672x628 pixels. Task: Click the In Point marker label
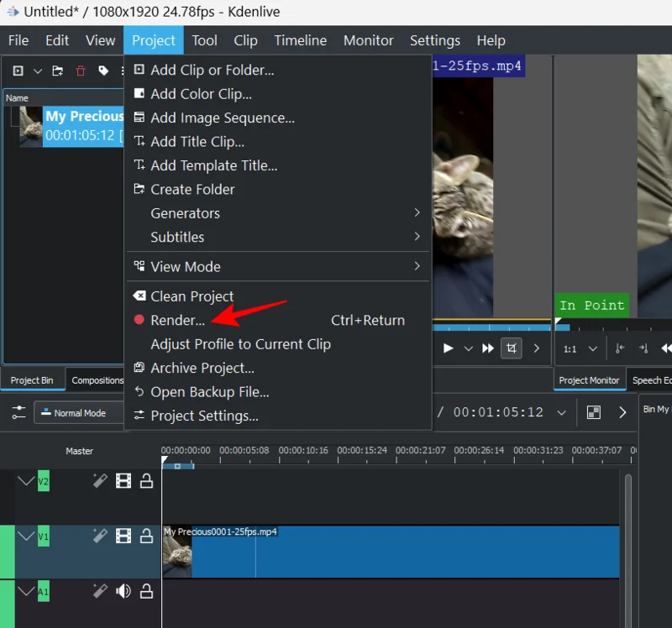point(592,306)
